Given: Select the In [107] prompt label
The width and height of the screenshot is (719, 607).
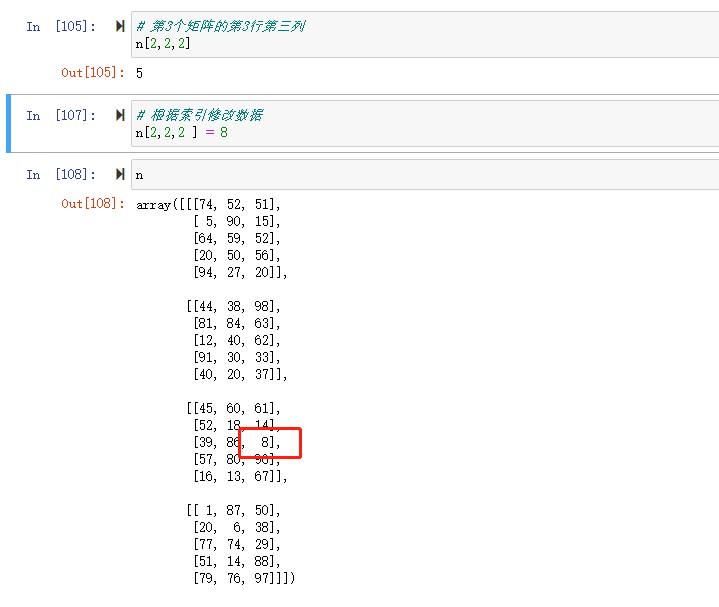Looking at the screenshot, I should [61, 116].
